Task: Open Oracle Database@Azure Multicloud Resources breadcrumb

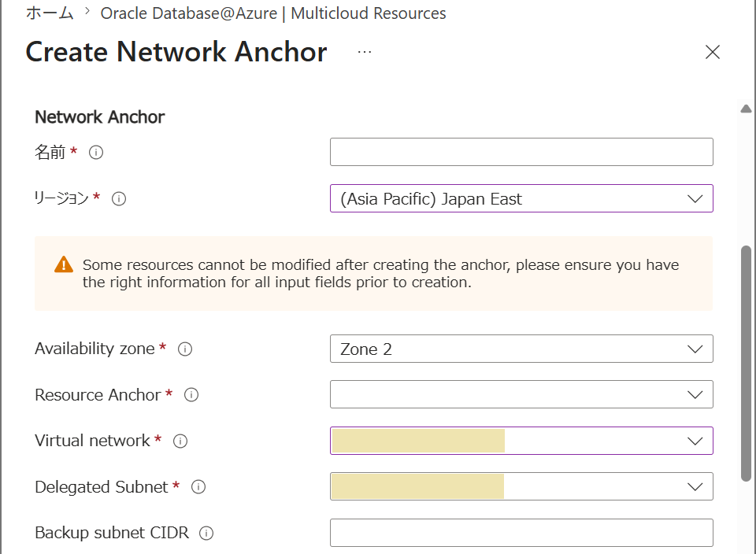Action: [x=273, y=13]
